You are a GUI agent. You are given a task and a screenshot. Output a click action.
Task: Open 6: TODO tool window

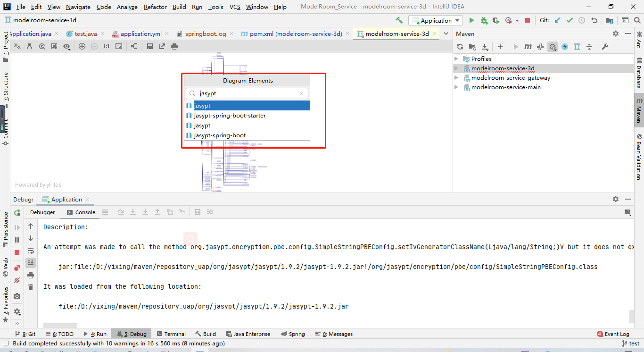(59, 334)
